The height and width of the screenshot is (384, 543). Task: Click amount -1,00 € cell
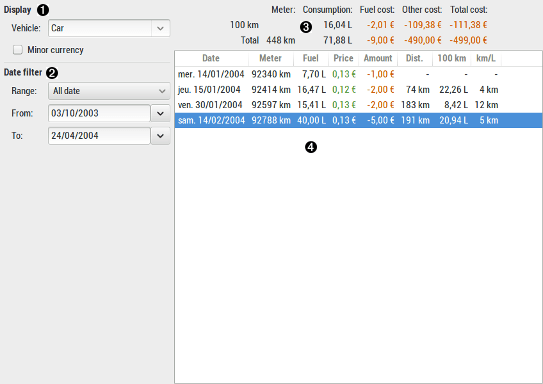click(x=381, y=74)
